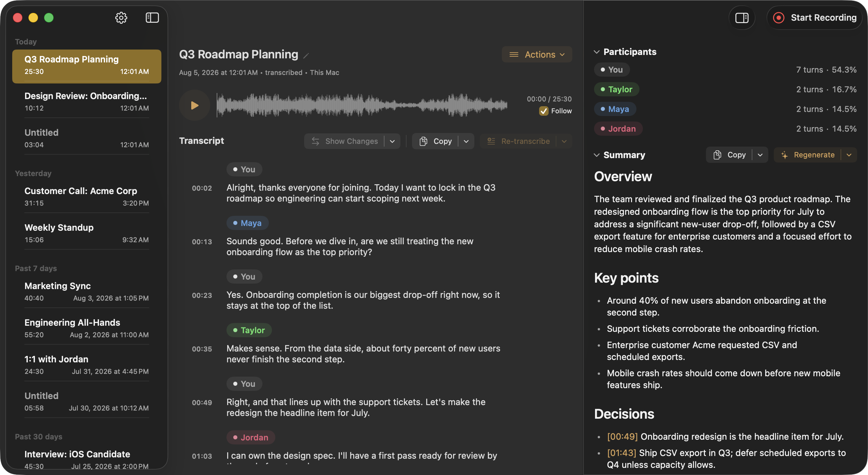Toggle the right inspector panel icon
Image resolution: width=868 pixels, height=475 pixels.
(x=742, y=18)
